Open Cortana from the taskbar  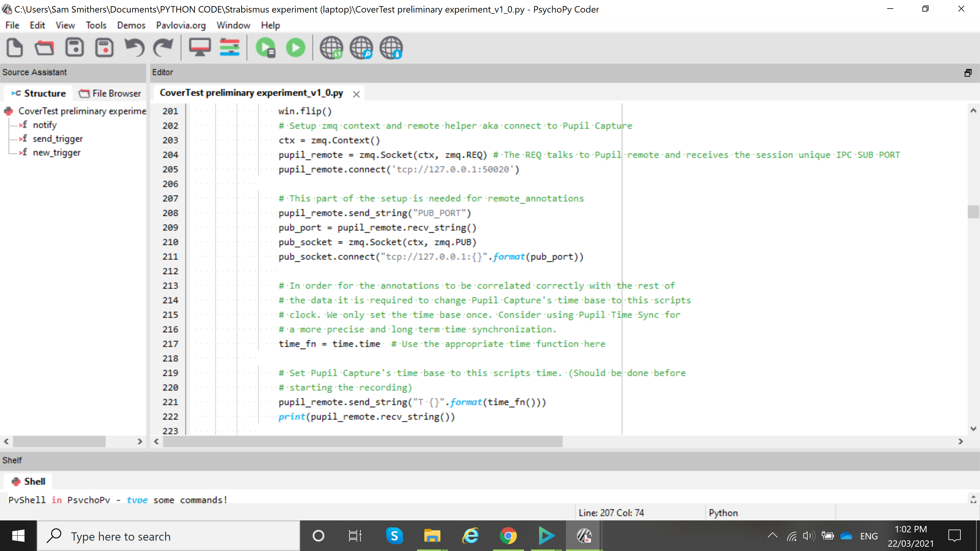[x=318, y=536]
